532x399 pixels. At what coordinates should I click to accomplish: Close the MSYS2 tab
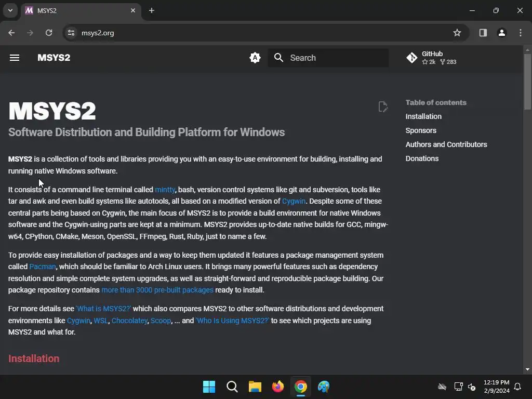133,10
